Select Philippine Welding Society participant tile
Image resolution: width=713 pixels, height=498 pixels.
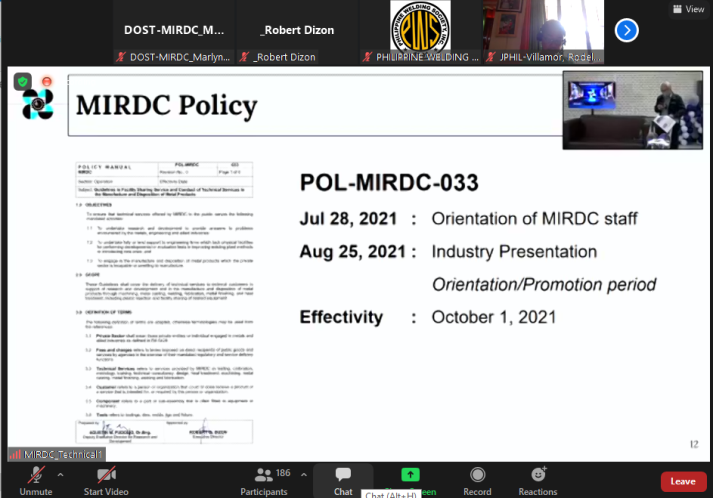tap(420, 31)
